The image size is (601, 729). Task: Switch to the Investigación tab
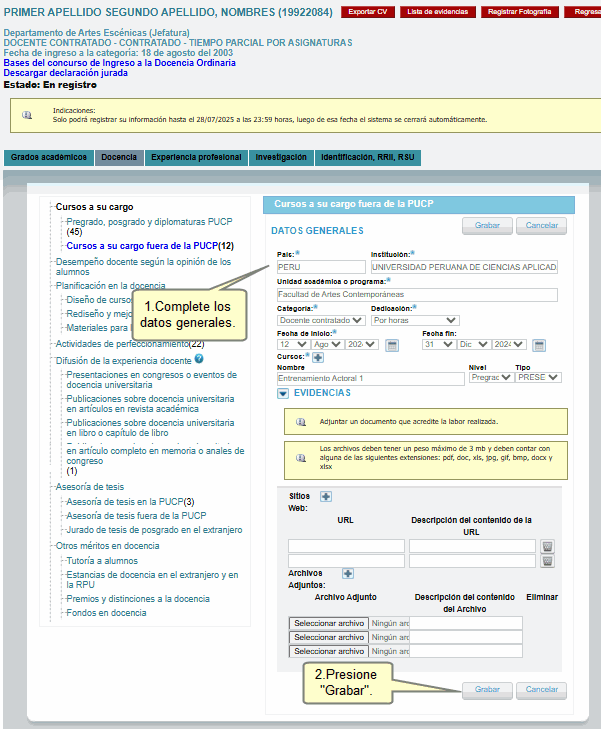point(281,158)
